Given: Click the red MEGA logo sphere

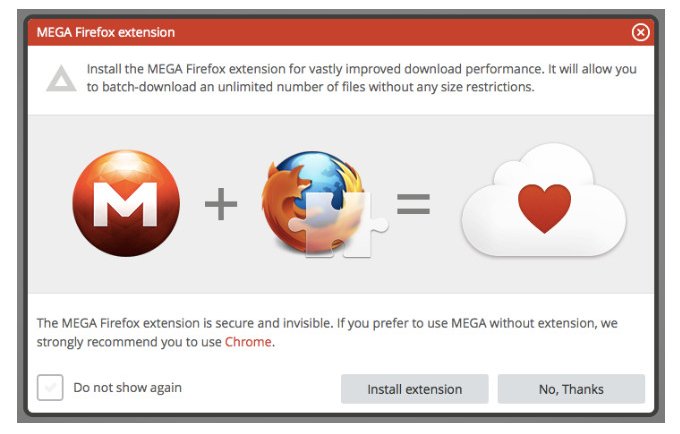Looking at the screenshot, I should click(x=126, y=203).
